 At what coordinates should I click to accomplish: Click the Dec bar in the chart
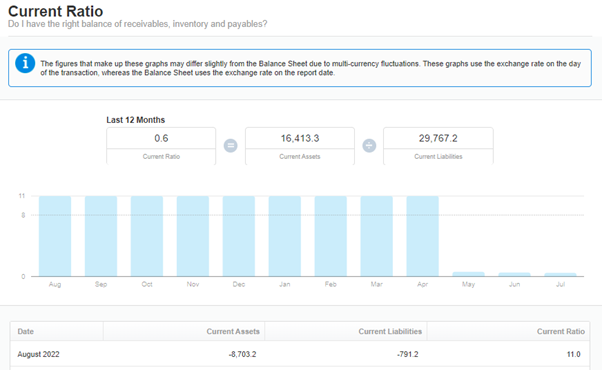[x=239, y=236]
